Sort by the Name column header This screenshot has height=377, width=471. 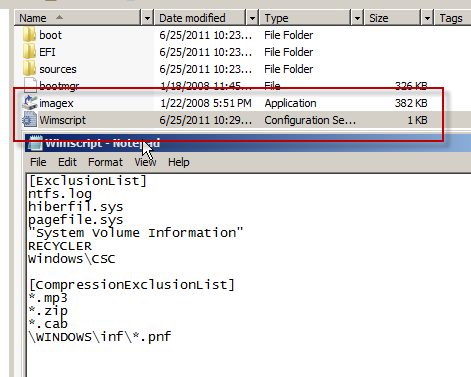(78, 18)
